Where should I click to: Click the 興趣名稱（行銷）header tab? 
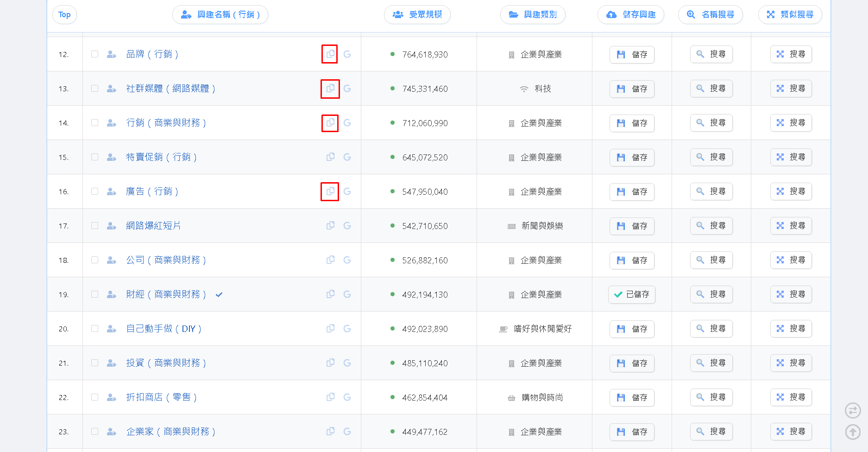(220, 14)
